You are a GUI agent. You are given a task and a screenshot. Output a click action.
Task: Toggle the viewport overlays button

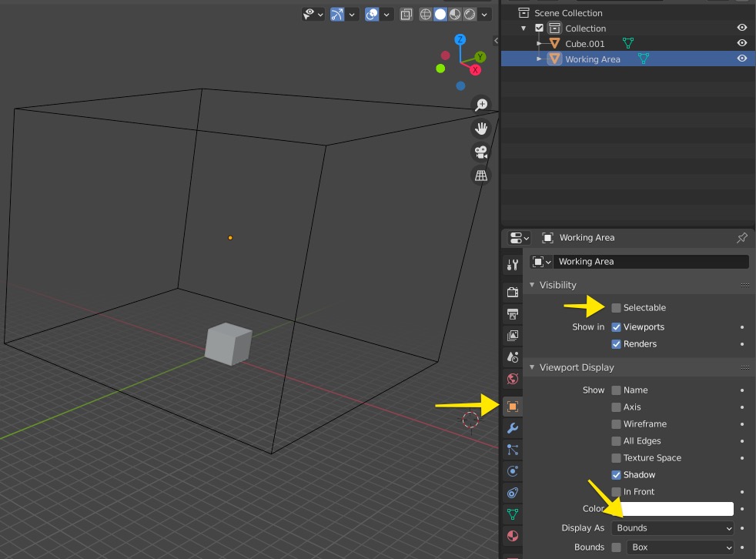tap(372, 15)
